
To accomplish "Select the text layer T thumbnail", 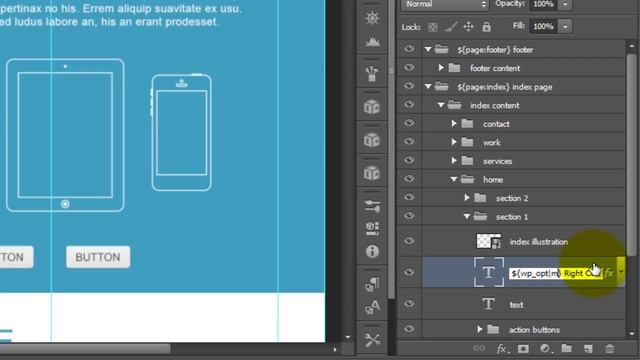I will (489, 304).
